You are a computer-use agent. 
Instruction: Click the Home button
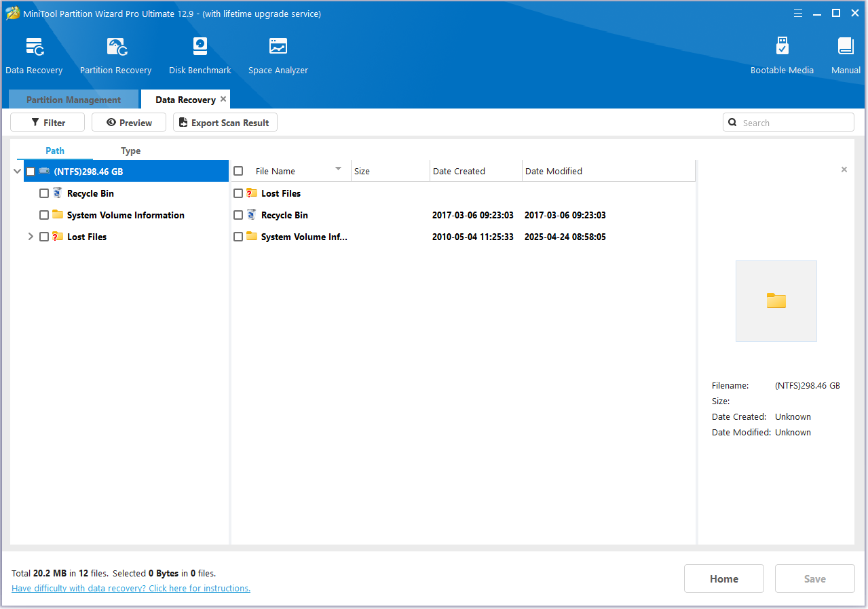coord(724,578)
